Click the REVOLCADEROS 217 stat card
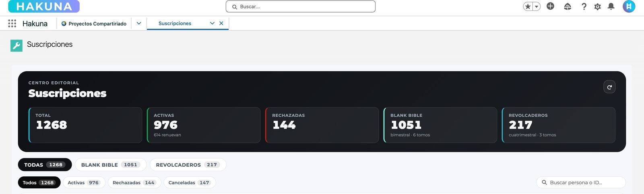Viewport: 644px width, 194px height. (559, 125)
